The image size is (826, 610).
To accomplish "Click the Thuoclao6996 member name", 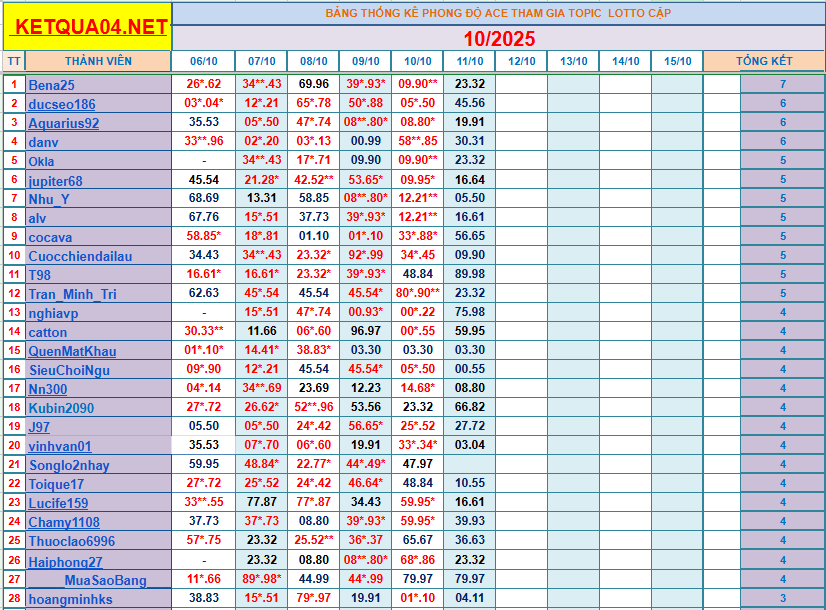I will click(72, 541).
